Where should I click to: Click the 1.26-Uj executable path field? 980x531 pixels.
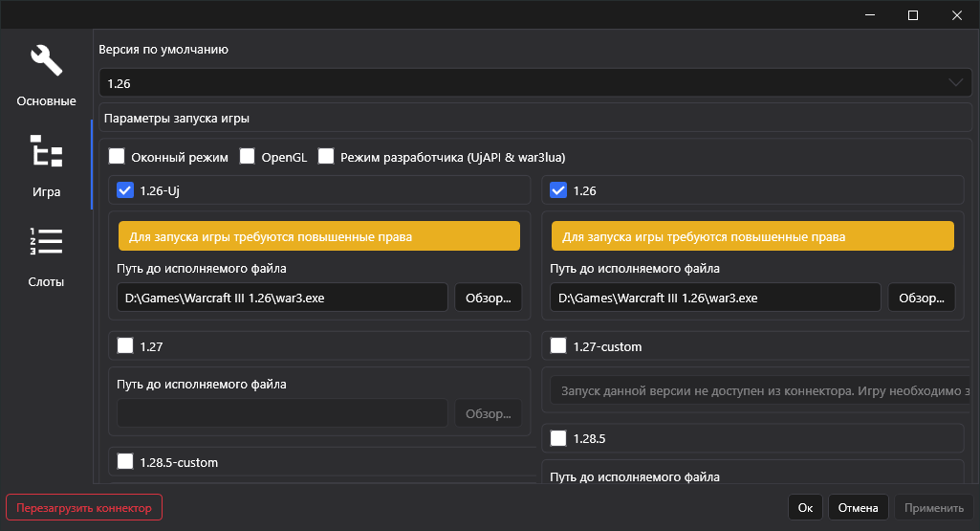click(282, 298)
